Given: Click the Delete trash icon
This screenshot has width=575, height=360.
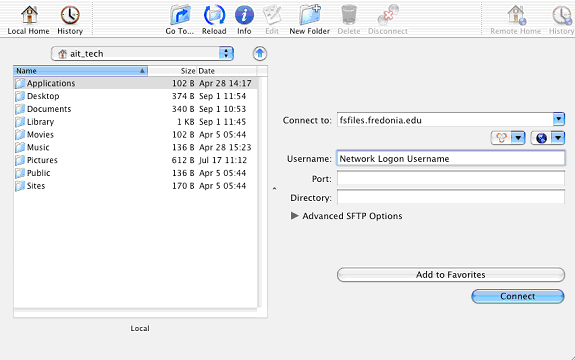Looking at the screenshot, I should click(349, 19).
